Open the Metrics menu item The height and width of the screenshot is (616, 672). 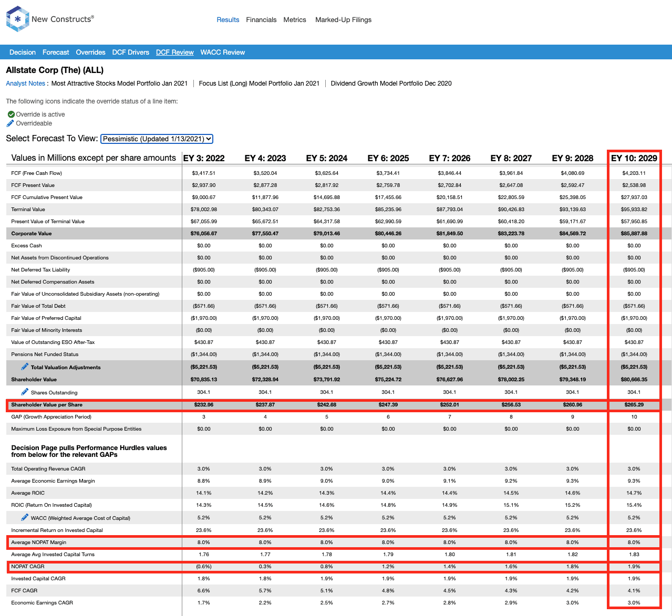295,20
